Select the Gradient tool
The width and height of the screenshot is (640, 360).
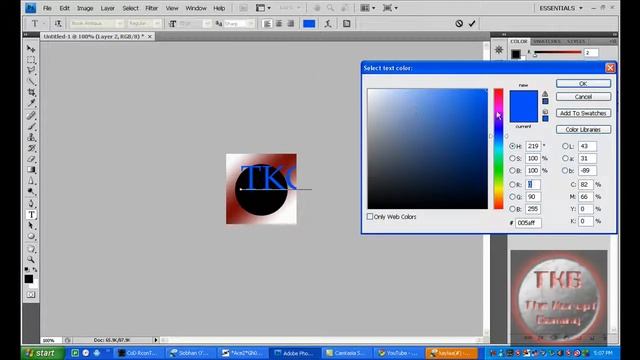coord(31,170)
